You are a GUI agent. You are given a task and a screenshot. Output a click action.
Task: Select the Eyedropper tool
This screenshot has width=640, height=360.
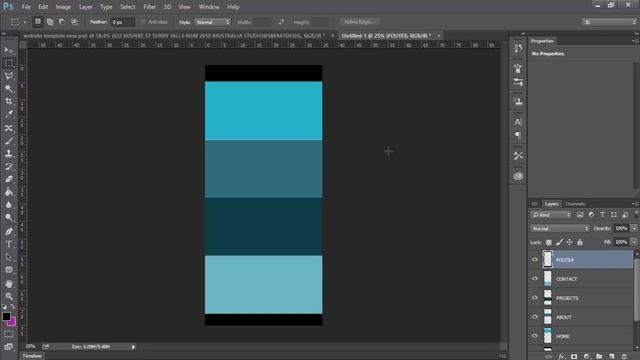click(9, 114)
